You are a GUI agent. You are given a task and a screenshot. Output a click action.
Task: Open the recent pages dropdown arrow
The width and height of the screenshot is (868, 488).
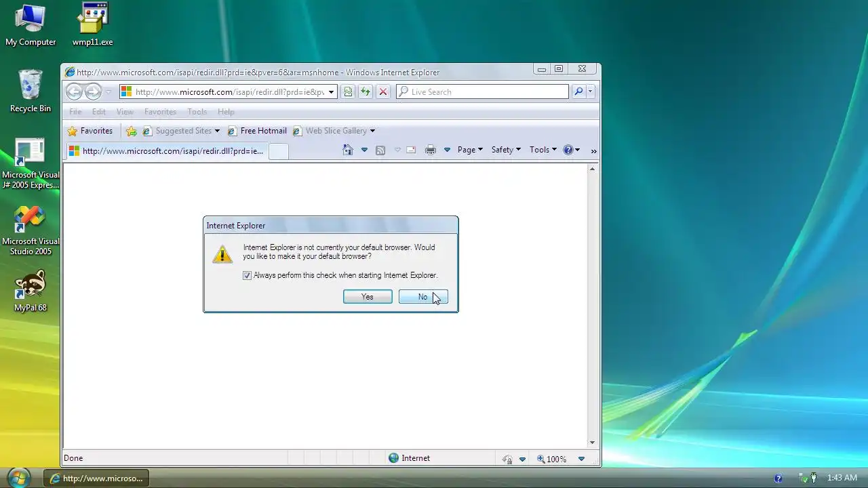[x=108, y=92]
